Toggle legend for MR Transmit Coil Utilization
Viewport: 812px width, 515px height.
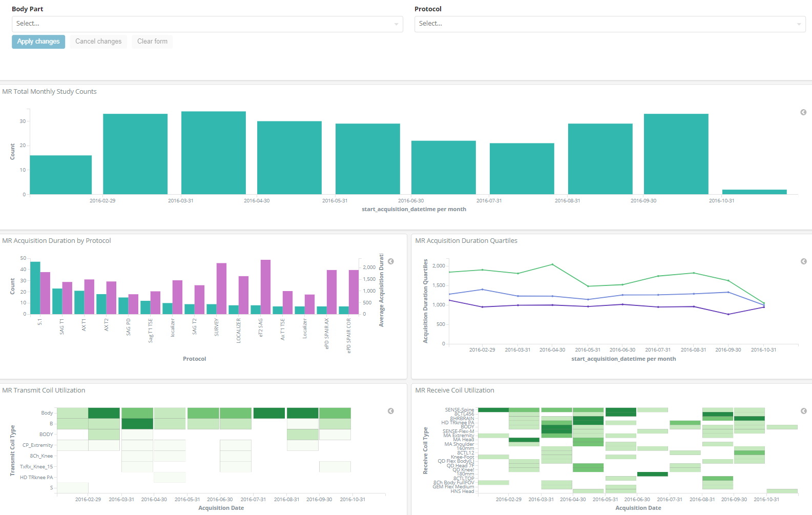(x=391, y=411)
